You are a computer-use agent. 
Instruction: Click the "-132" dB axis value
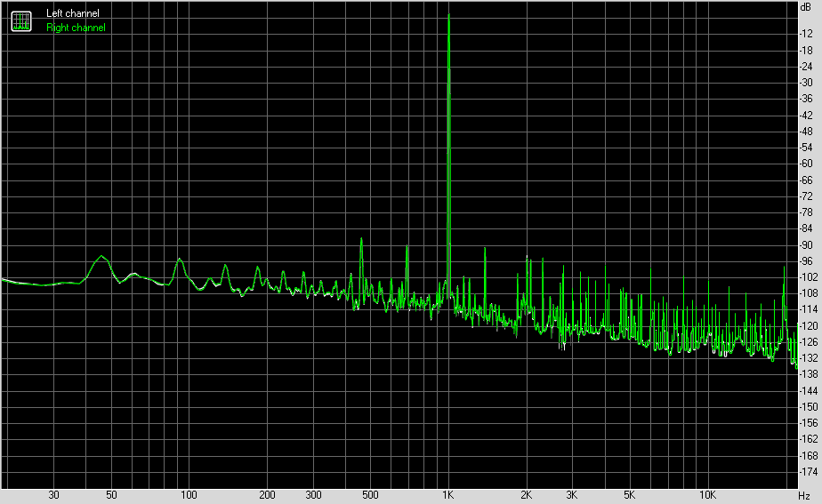pyautogui.click(x=808, y=358)
